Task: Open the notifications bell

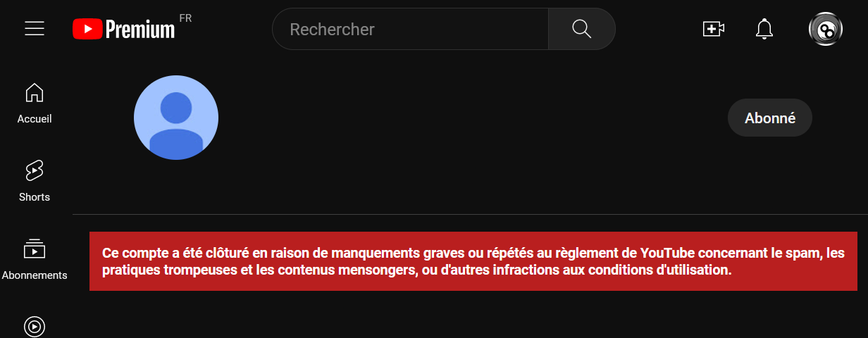Action: pyautogui.click(x=764, y=29)
